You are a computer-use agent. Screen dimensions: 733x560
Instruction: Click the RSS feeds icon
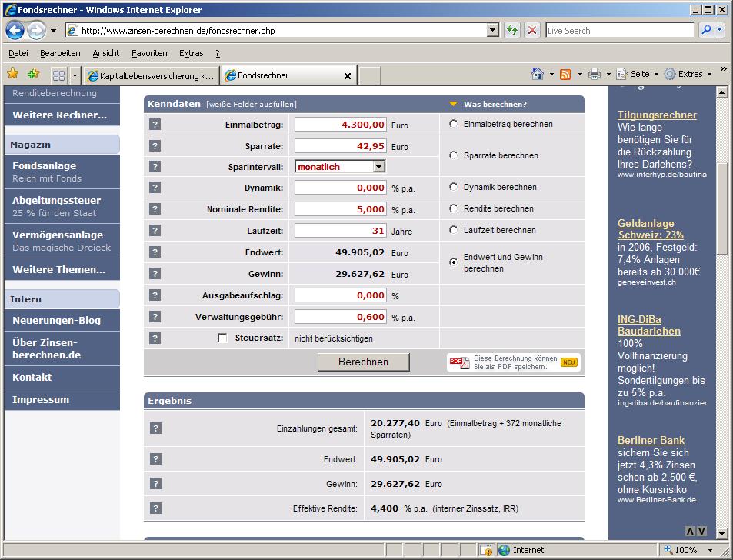(x=565, y=75)
